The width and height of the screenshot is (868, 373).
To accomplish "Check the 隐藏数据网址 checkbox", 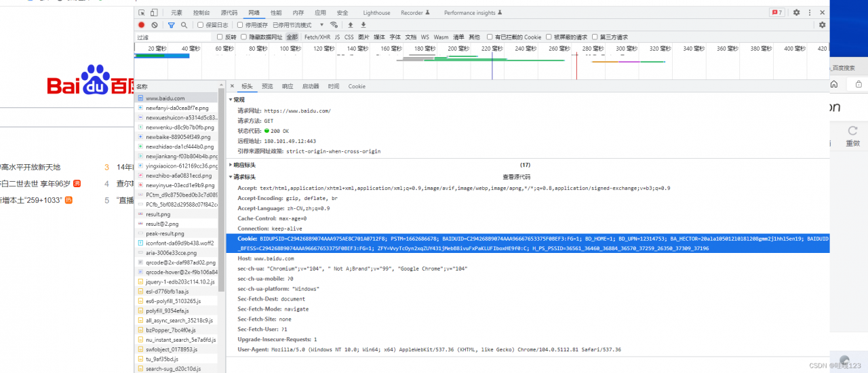I will pyautogui.click(x=244, y=37).
